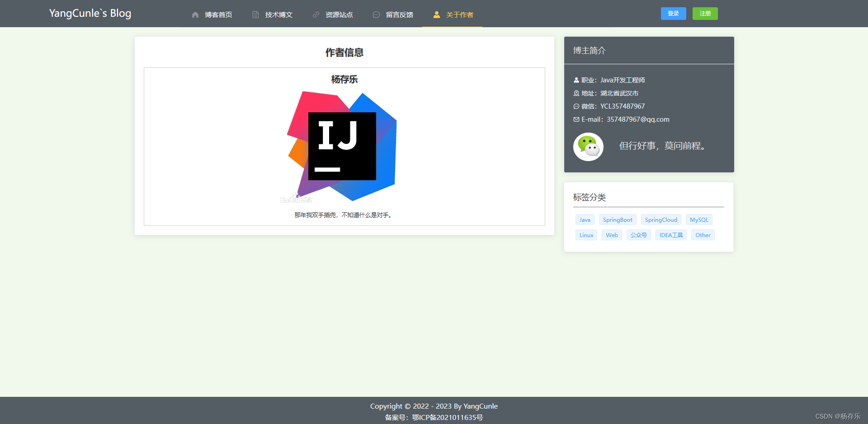Click the footer copyright text
The height and width of the screenshot is (424, 868).
[x=434, y=406]
